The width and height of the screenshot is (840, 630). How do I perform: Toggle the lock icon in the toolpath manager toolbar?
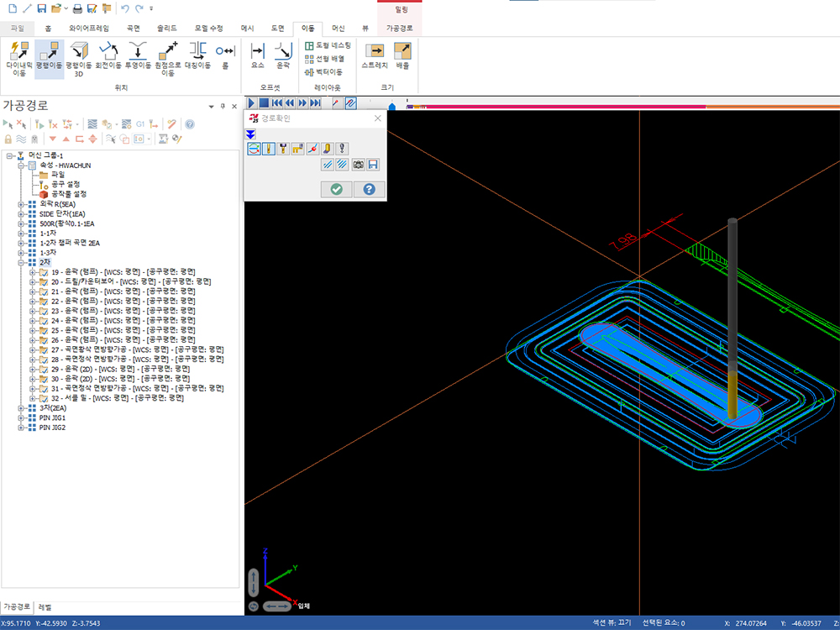pos(8,138)
